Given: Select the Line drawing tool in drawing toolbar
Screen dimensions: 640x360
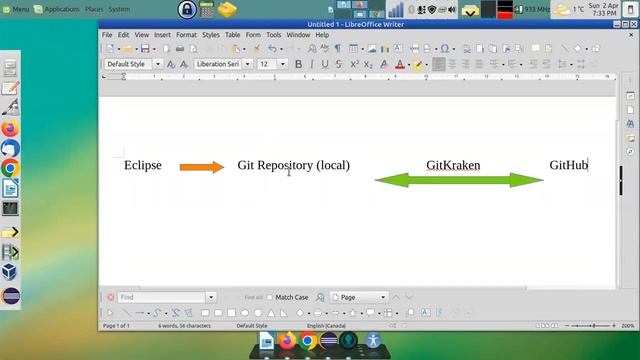Looking at the screenshot, I should (x=127, y=313).
